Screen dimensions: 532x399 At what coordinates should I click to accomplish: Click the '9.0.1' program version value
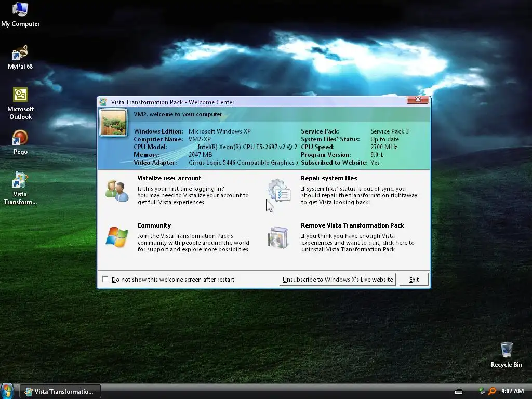coord(377,155)
